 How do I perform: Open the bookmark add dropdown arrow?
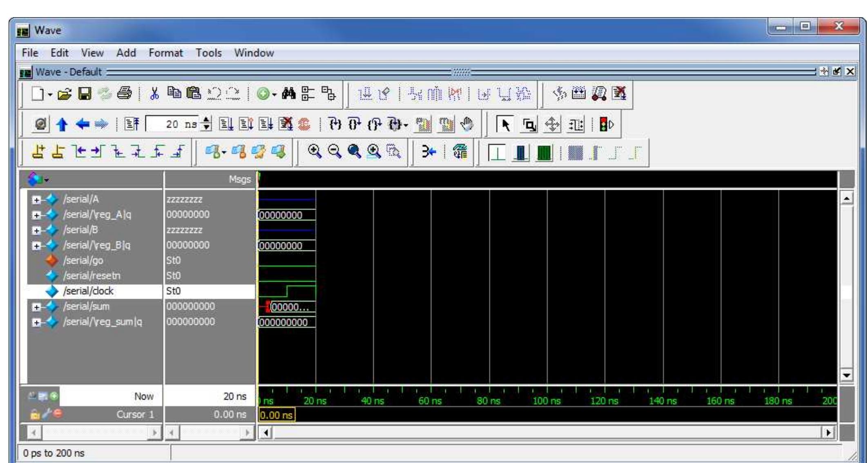[x=224, y=153]
